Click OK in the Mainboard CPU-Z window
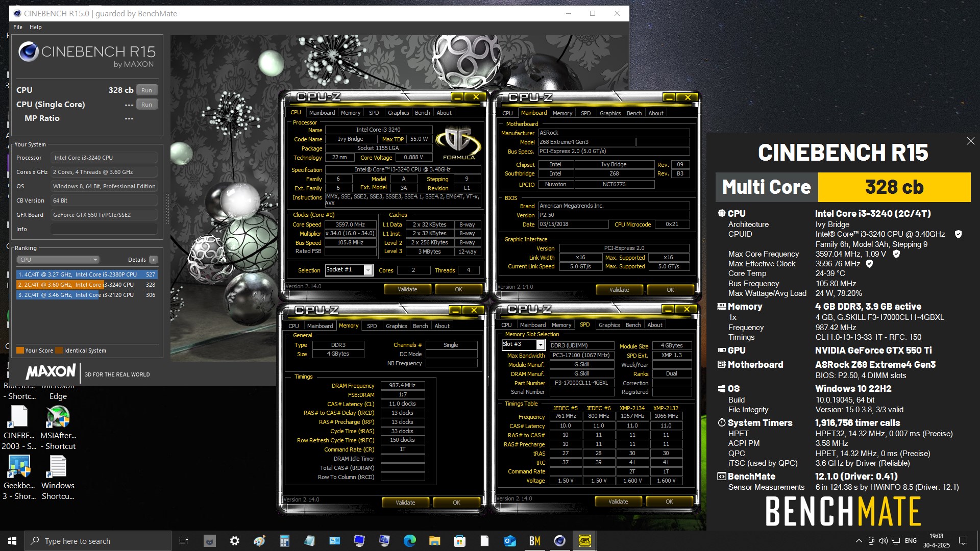Viewport: 980px width, 551px height. click(670, 290)
